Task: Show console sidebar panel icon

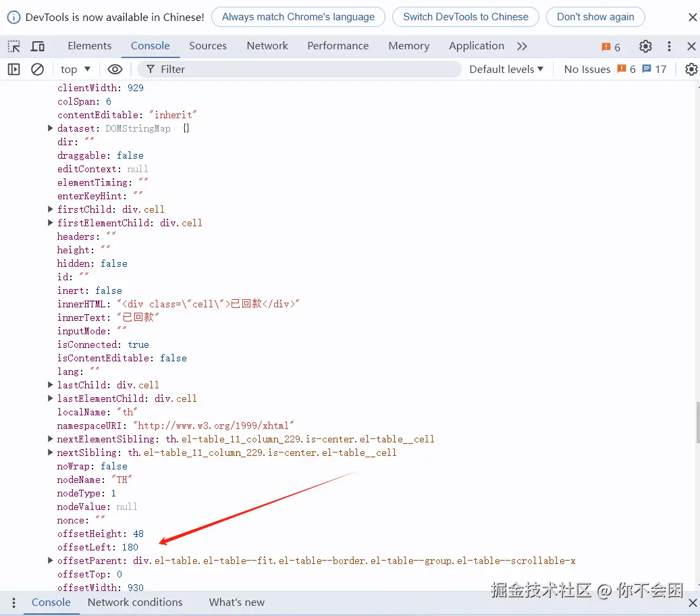Action: point(14,70)
